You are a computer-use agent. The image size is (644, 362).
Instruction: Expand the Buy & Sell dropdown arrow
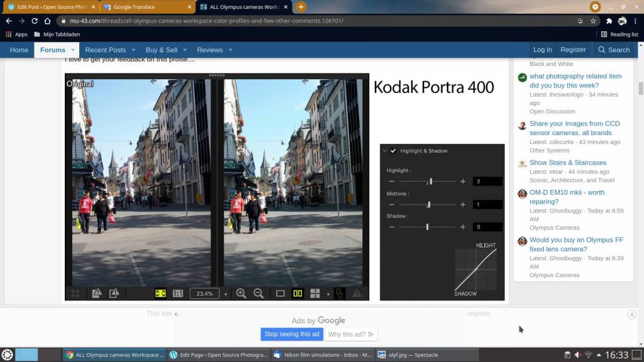(185, 50)
